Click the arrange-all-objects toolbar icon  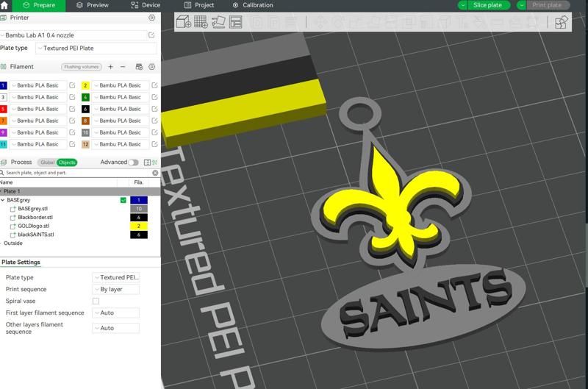[235, 22]
